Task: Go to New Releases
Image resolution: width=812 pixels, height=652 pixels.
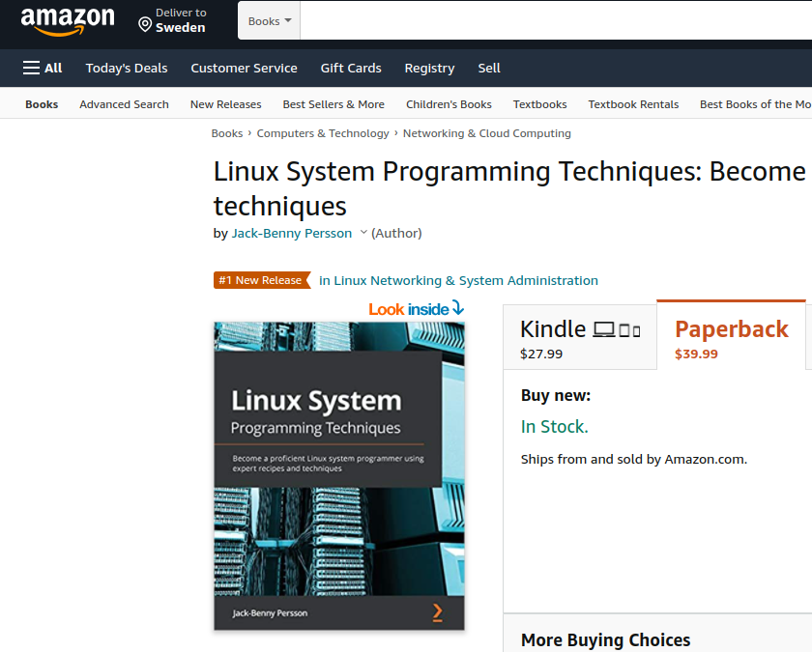Action: (x=226, y=104)
